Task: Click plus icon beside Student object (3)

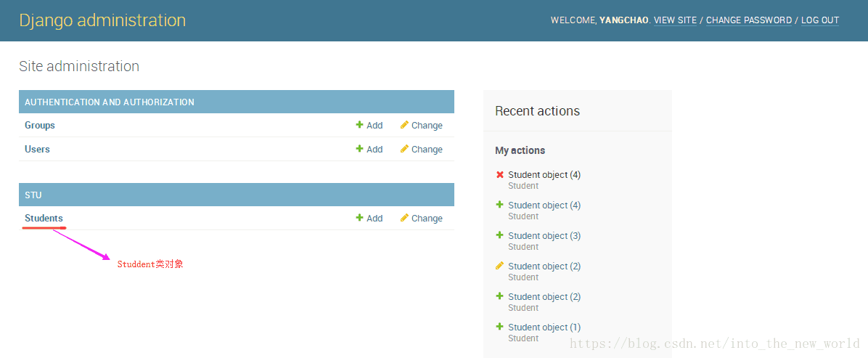Action: tap(500, 235)
